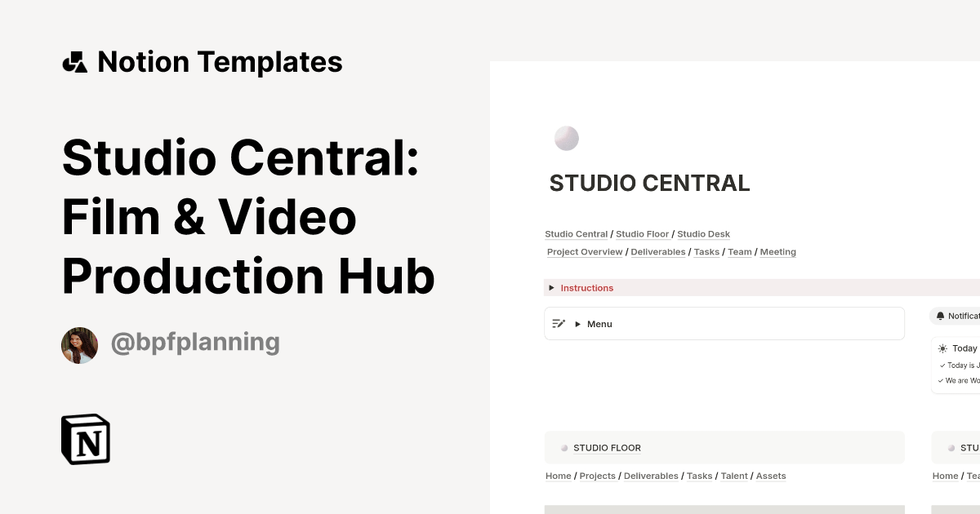Viewport: 980px width, 514px height.
Task: Click the sphere page icon above STUDIO CENTRAL
Action: [x=567, y=139]
